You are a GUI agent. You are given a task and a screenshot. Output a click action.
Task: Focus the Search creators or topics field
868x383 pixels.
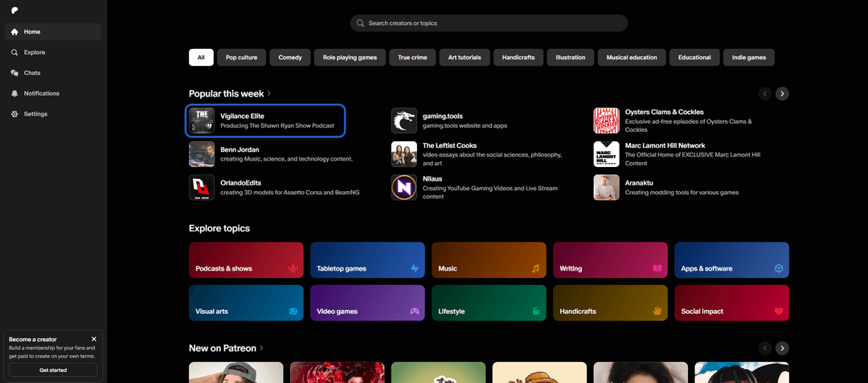click(489, 23)
